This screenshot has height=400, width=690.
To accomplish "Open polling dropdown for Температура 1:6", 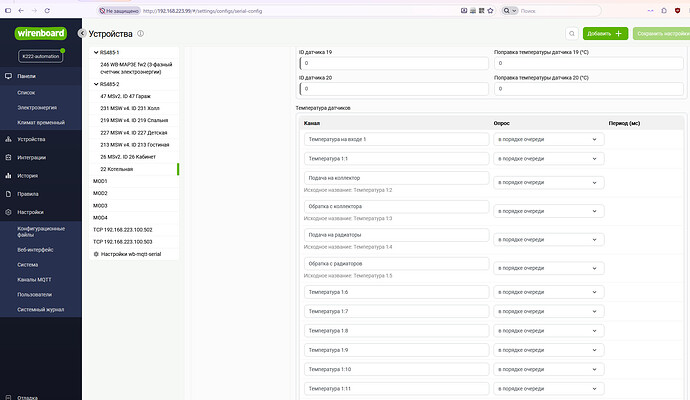I will pos(548,292).
